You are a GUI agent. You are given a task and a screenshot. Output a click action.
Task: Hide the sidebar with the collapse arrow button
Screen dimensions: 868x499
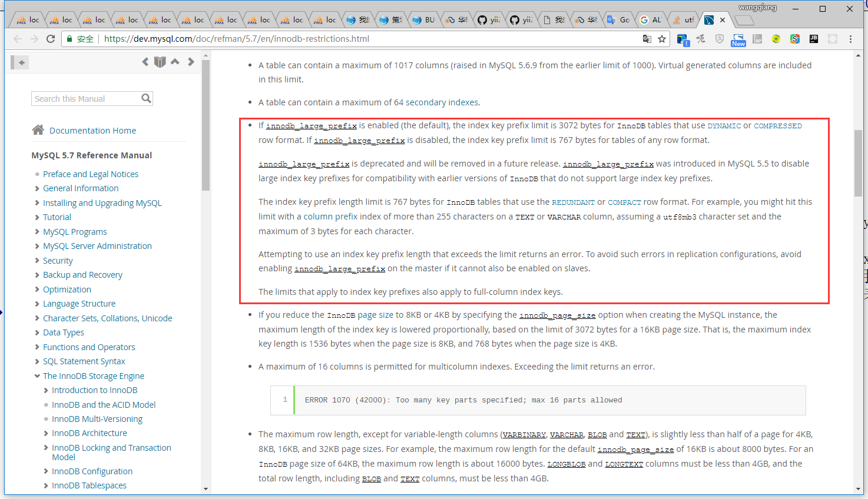(x=21, y=62)
